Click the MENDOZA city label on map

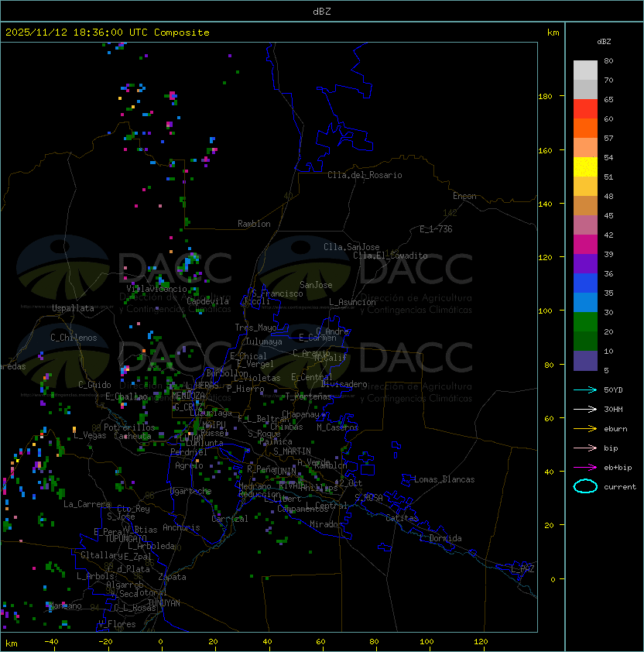point(189,396)
